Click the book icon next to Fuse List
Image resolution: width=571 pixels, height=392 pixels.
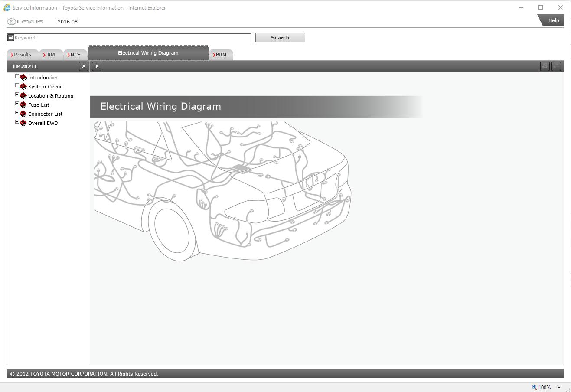pos(23,105)
